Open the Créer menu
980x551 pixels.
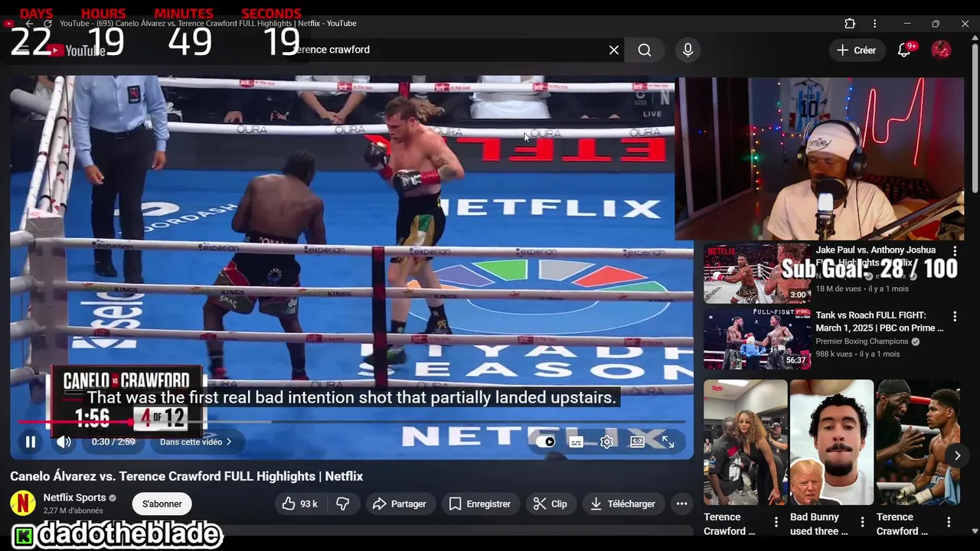[x=856, y=50]
